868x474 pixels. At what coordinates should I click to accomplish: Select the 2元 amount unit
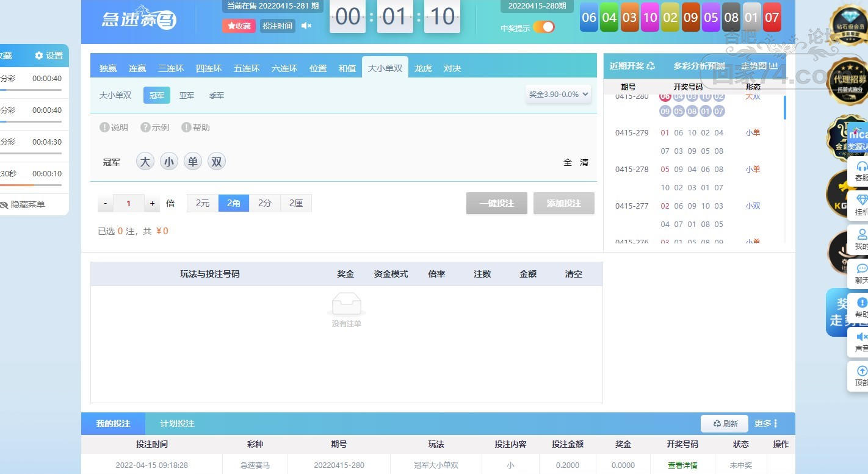pyautogui.click(x=203, y=203)
